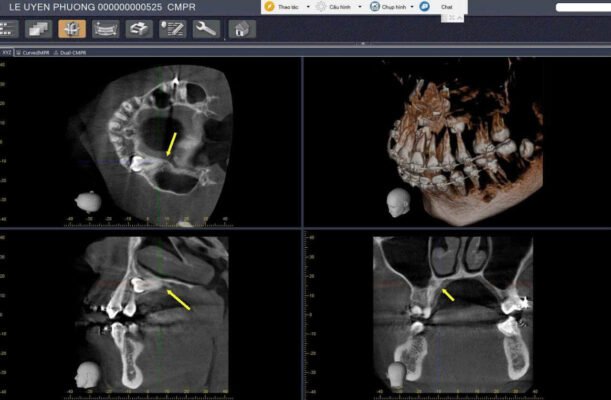
Task: Click head orientation model in axial view
Action: coord(88,201)
